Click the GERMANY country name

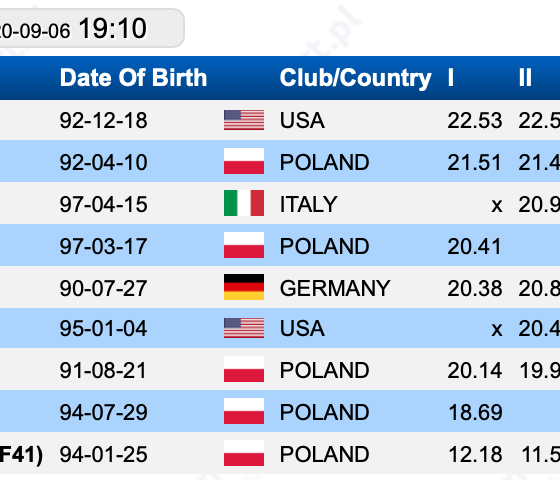pyautogui.click(x=335, y=288)
